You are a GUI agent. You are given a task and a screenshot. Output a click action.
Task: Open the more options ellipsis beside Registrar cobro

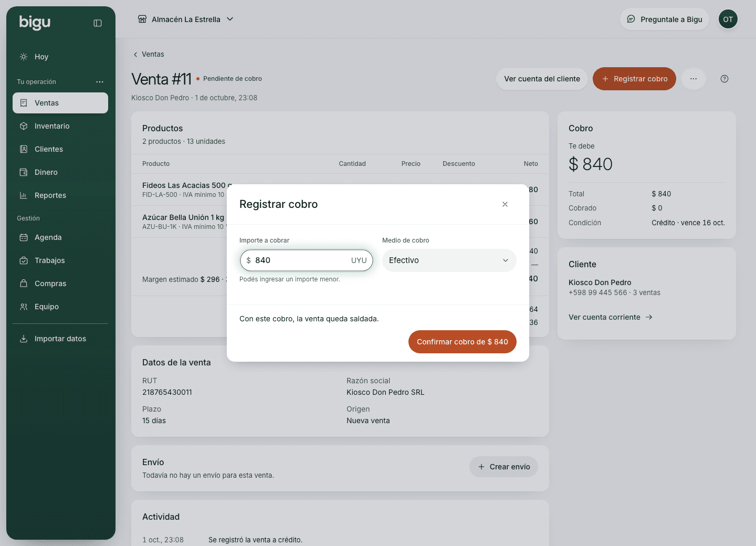point(694,79)
